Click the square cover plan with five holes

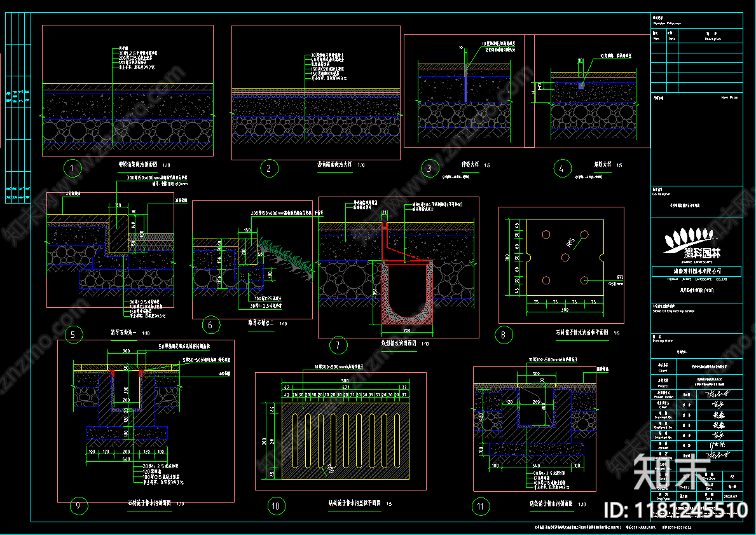pos(565,257)
